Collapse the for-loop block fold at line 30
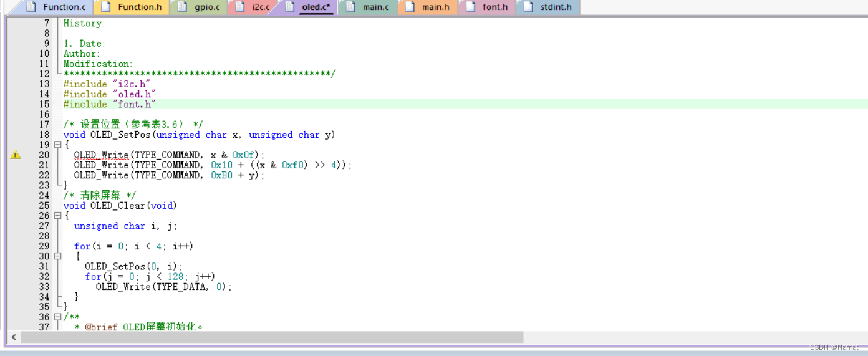The image size is (868, 356). (x=57, y=256)
